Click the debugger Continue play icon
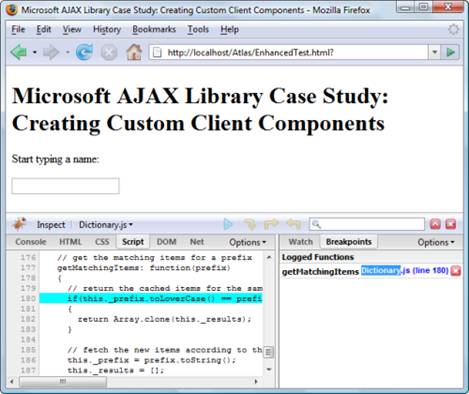469x394 pixels. [228, 224]
